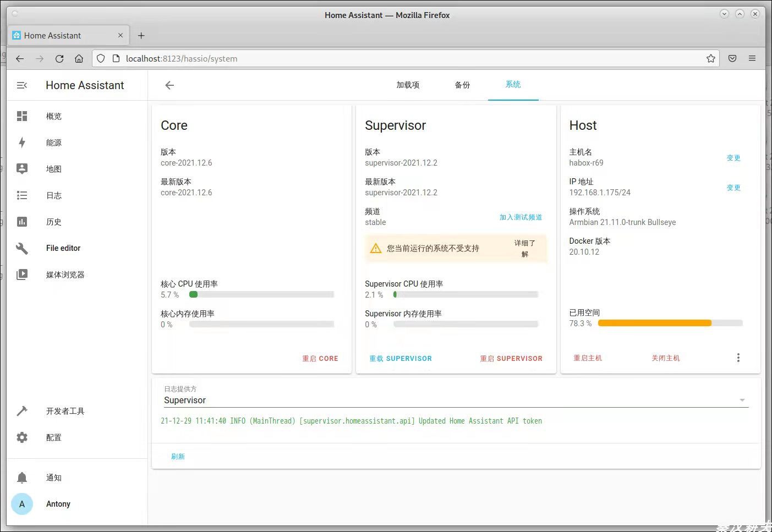
Task: Open the 配置 settings gear icon
Action: (22, 437)
